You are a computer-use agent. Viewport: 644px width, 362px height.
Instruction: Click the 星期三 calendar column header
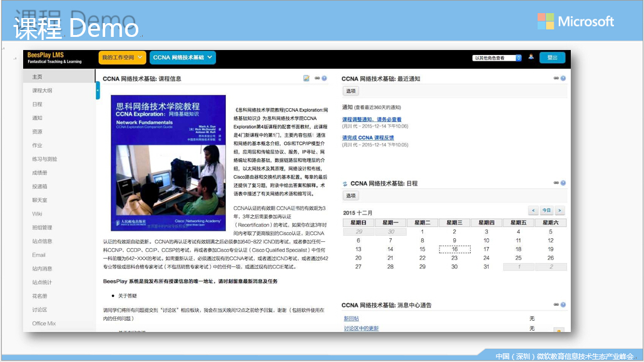(x=454, y=223)
